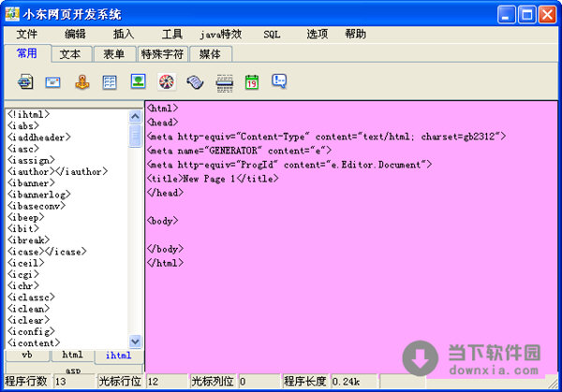562x392 pixels.
Task: Click the tag list scroll up arrow
Action: (135, 116)
